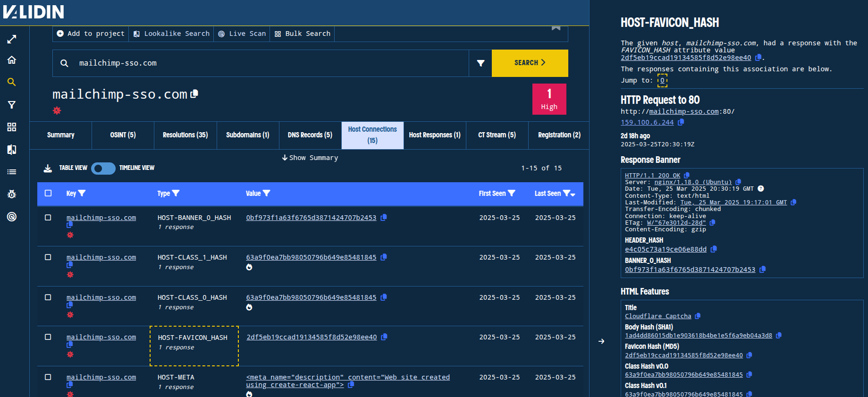Image resolution: width=868 pixels, height=397 pixels.
Task: Toggle the select-all header checkbox
Action: point(48,193)
